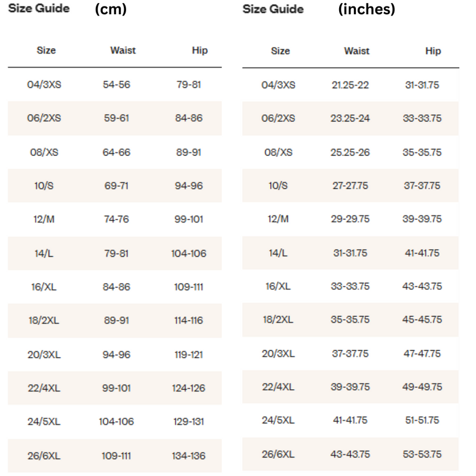The height and width of the screenshot is (476, 476).
Task: Select the 04/3XS row in the cm table
Action: tap(115, 84)
